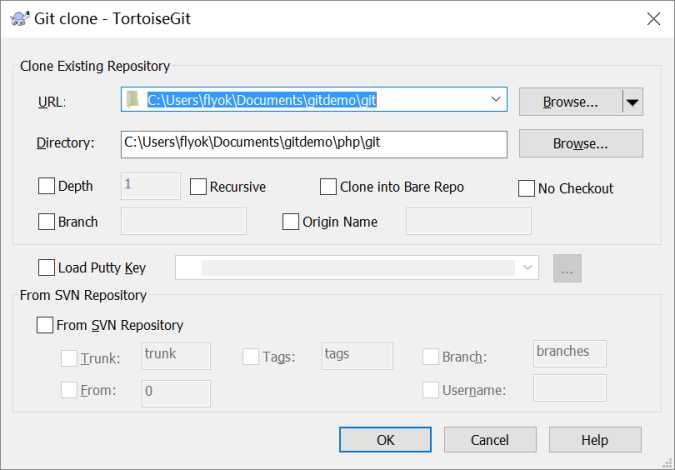The image size is (675, 470).
Task: Expand the Putty key dropdown
Action: tap(527, 267)
